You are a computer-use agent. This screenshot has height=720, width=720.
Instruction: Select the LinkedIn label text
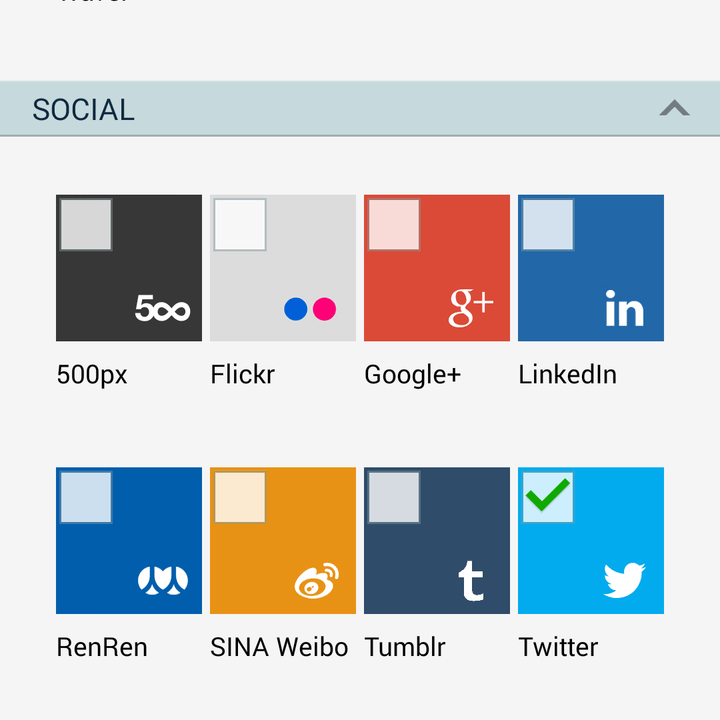[567, 374]
